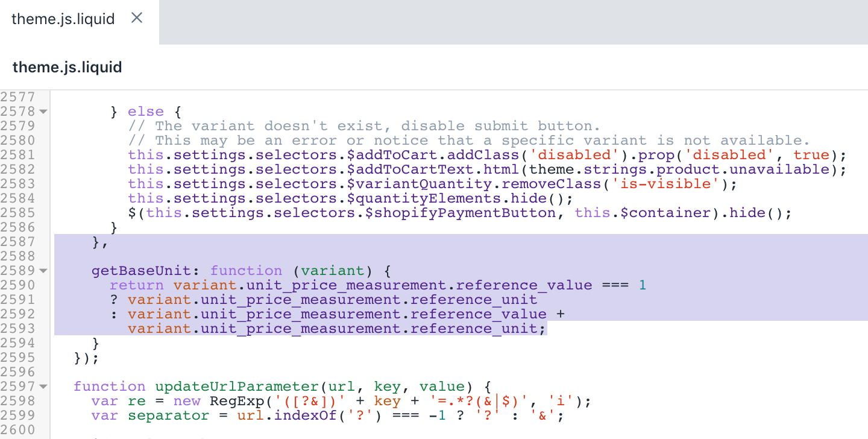Click the hide() call on line 2584
Viewport: 868px width, 439px height.
click(x=536, y=198)
